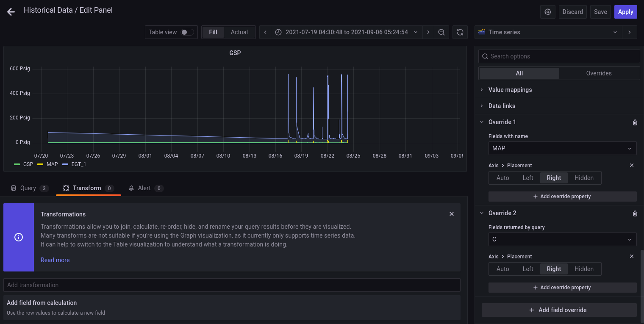The height and width of the screenshot is (324, 644).
Task: Show the All options tab
Action: point(519,73)
